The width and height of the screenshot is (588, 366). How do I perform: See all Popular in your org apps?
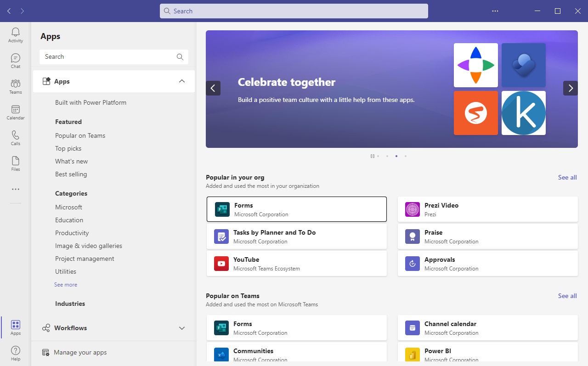click(567, 177)
